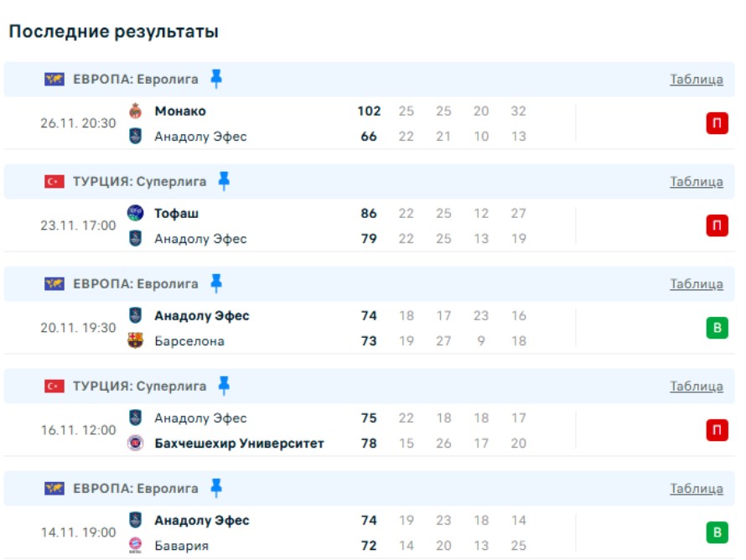746x560 pixels.
Task: Open the Таблица link in the top Евролига header
Action: 696,80
